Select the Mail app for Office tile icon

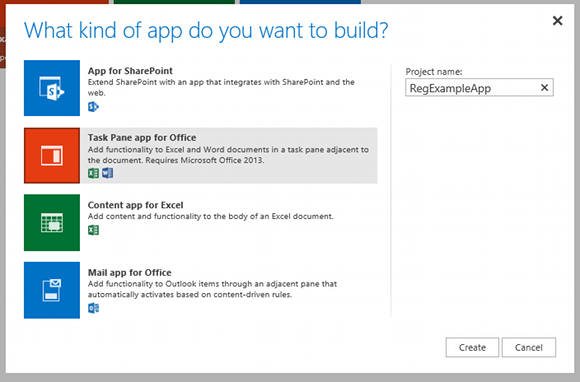(x=52, y=290)
